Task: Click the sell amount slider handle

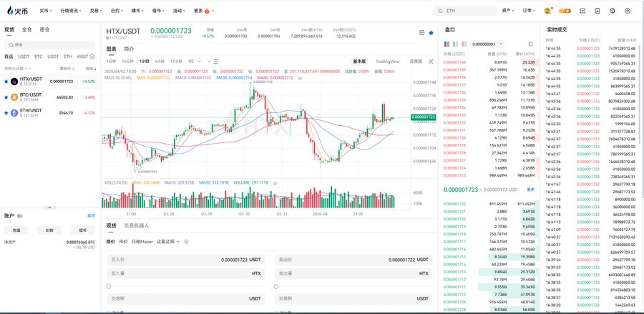Action: click(276, 286)
